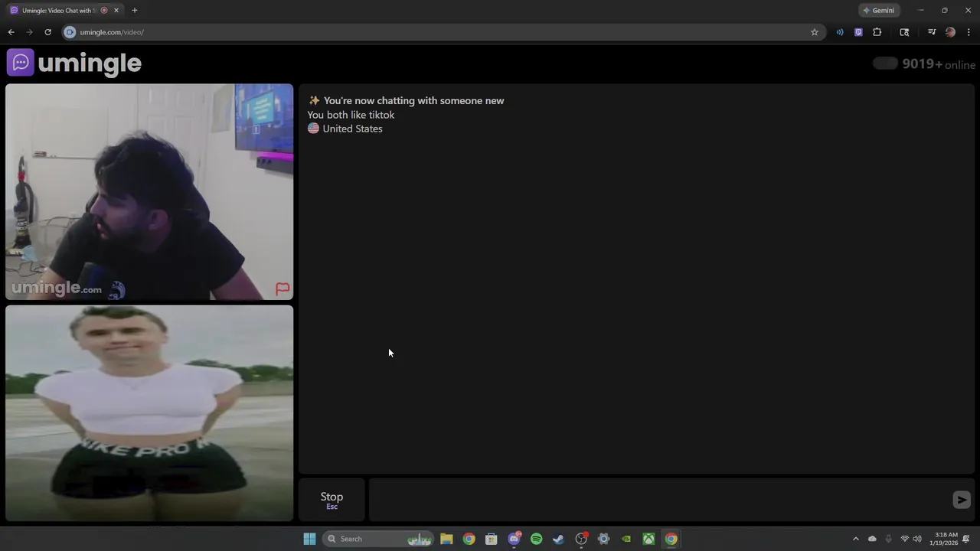Open the purple Twitch-like extension icon

click(858, 32)
